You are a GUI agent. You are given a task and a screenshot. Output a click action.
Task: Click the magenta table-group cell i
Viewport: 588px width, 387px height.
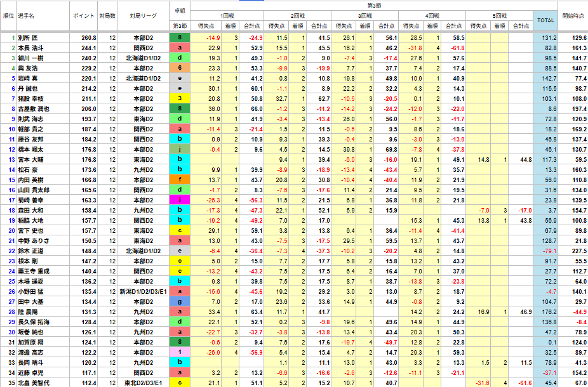point(180,200)
